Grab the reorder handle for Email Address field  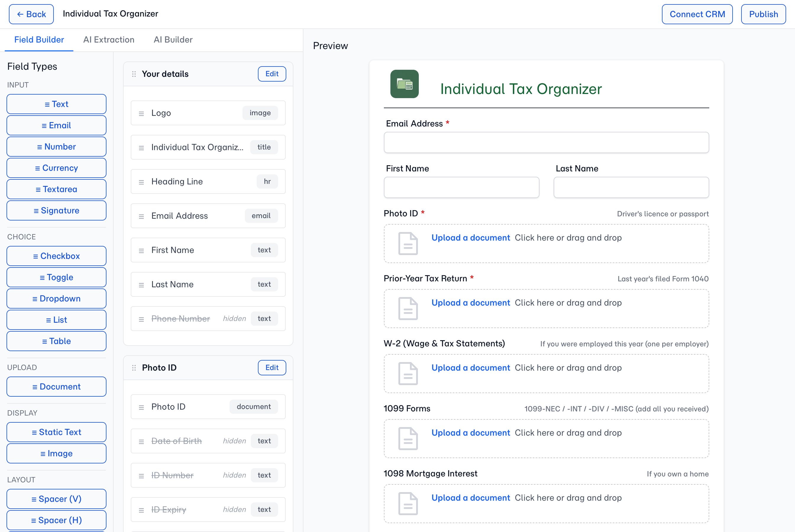142,216
